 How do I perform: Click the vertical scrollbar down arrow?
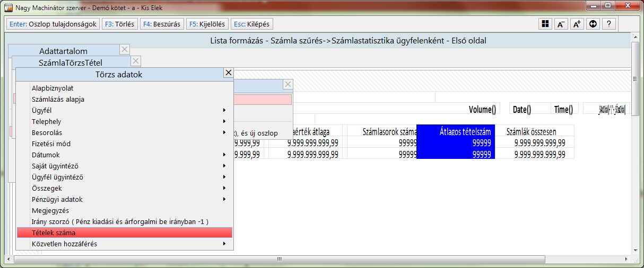636,251
